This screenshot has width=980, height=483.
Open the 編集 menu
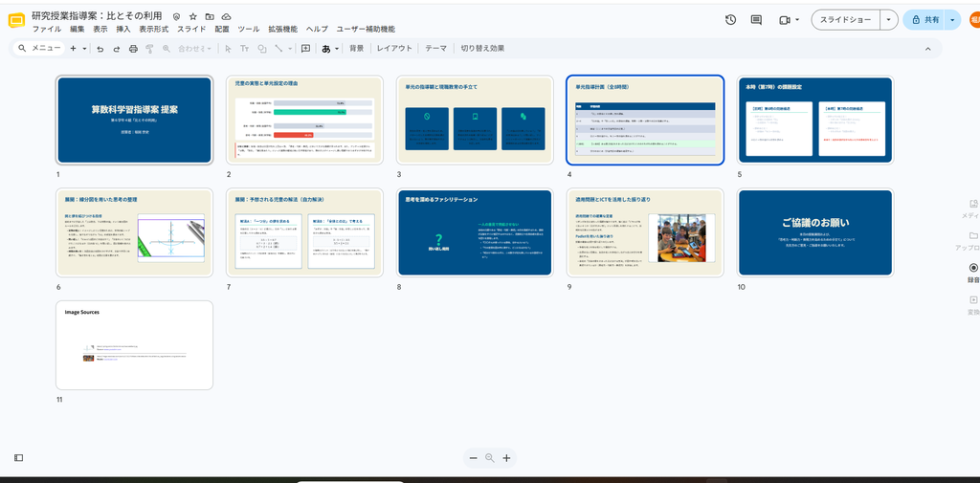77,29
